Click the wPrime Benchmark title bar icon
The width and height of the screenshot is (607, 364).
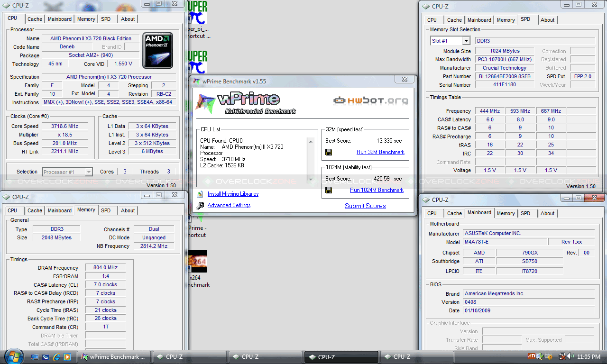pyautogui.click(x=196, y=81)
